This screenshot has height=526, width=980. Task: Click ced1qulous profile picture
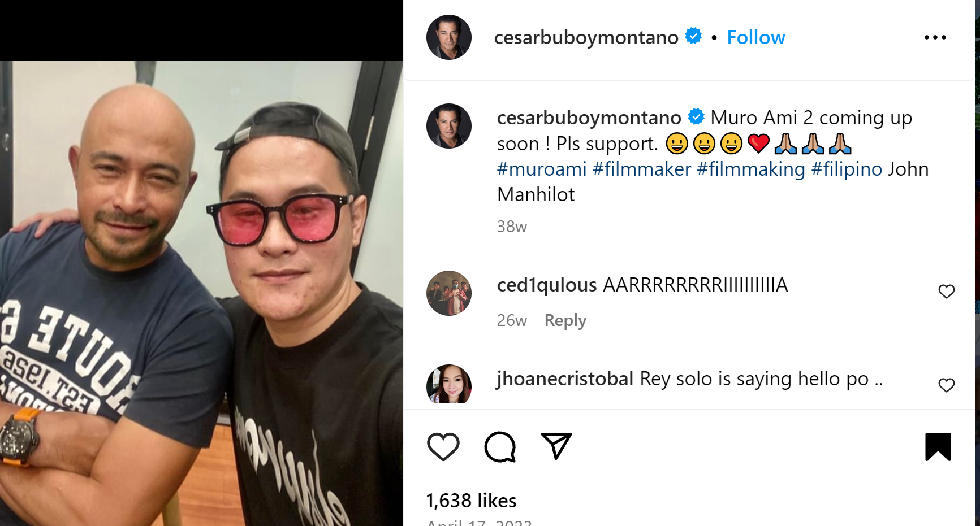pos(448,293)
